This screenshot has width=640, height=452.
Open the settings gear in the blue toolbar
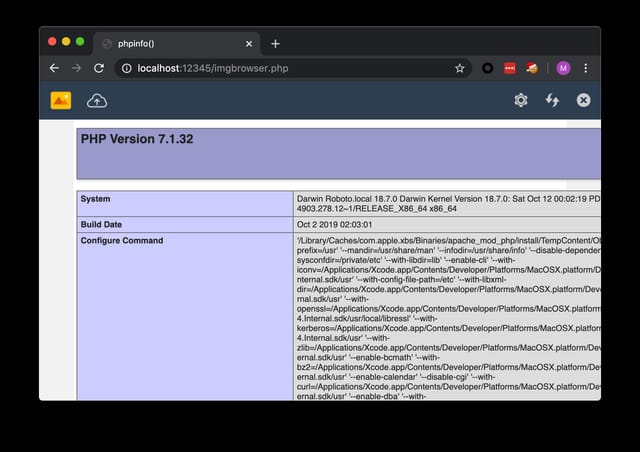[521, 100]
